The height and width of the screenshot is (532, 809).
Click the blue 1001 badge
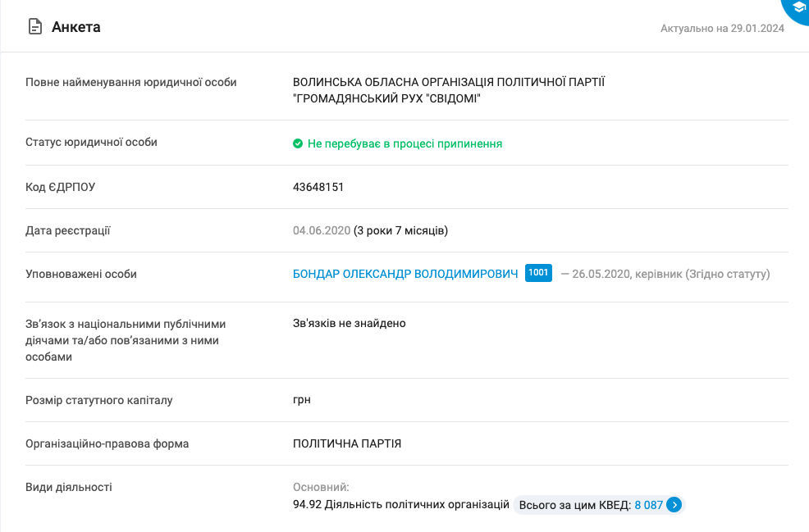[x=538, y=273]
